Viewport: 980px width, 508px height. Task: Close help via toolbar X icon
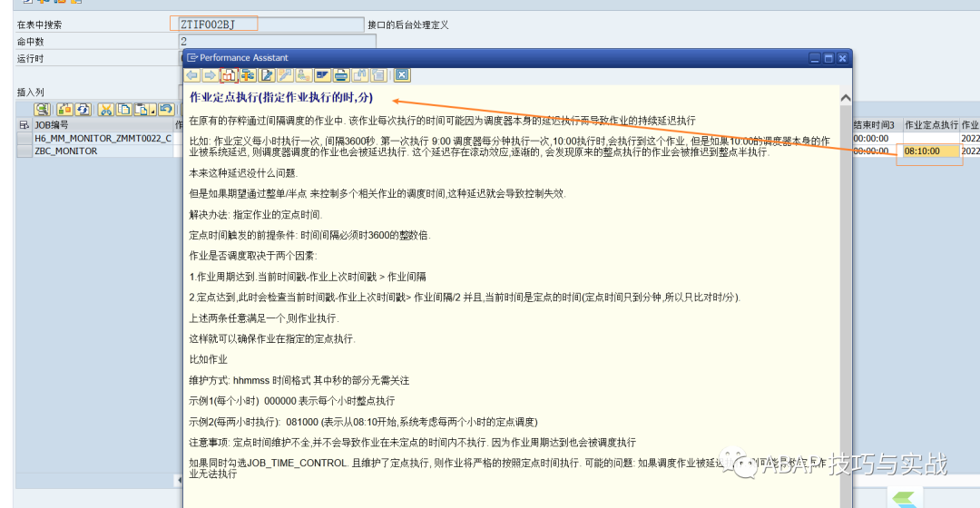tap(402, 75)
